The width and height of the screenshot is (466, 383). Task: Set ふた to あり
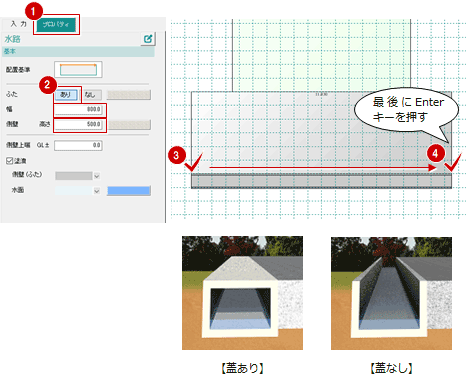[x=66, y=95]
